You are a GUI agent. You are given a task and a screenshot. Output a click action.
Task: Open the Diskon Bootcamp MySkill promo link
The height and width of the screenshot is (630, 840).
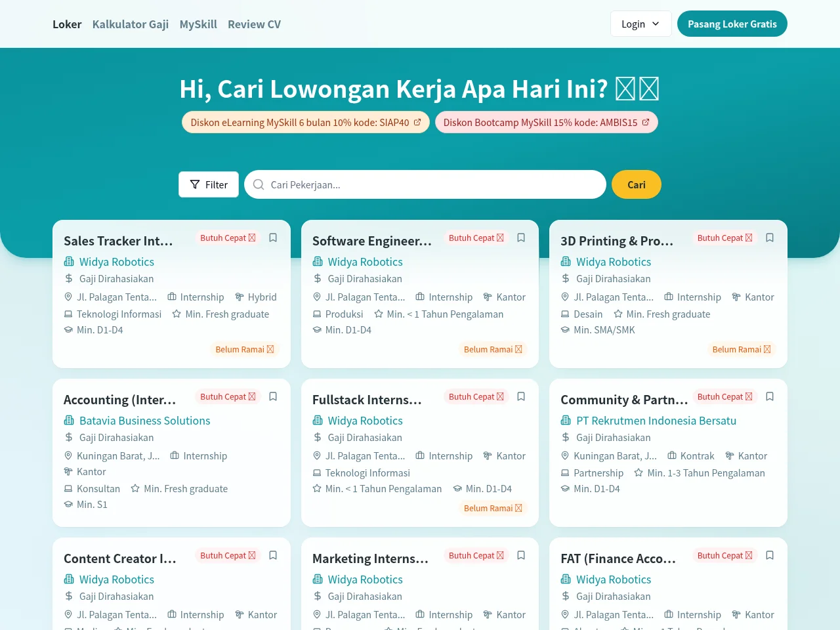tap(547, 122)
